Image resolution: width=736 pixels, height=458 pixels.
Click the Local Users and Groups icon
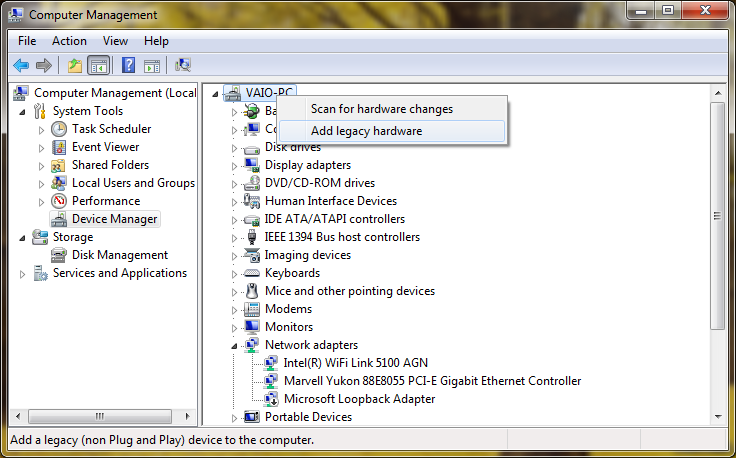point(59,183)
